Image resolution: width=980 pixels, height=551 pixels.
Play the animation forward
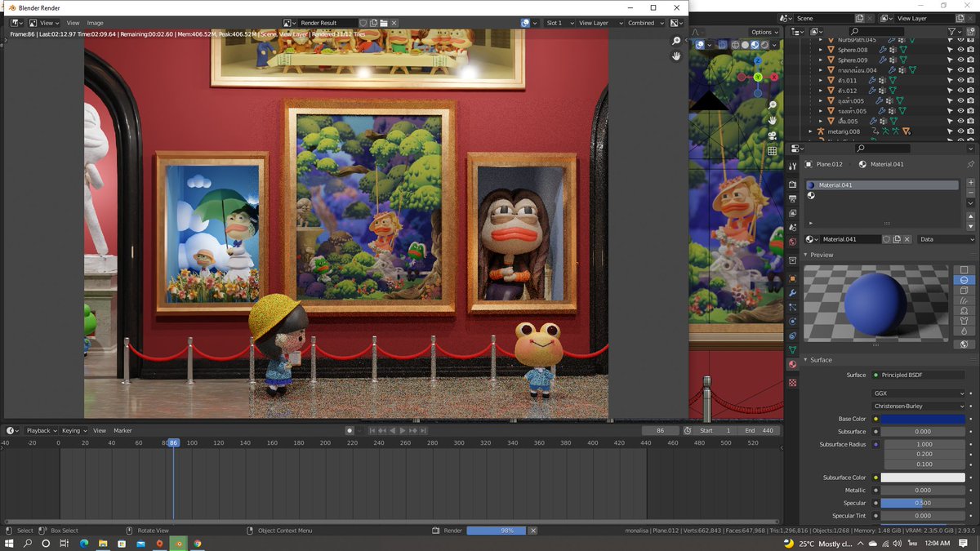tap(403, 430)
